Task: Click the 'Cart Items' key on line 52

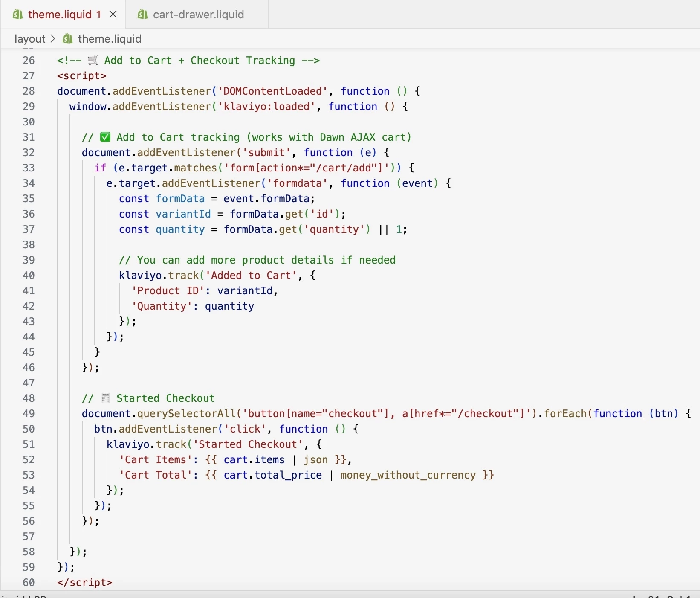Action: pyautogui.click(x=156, y=460)
